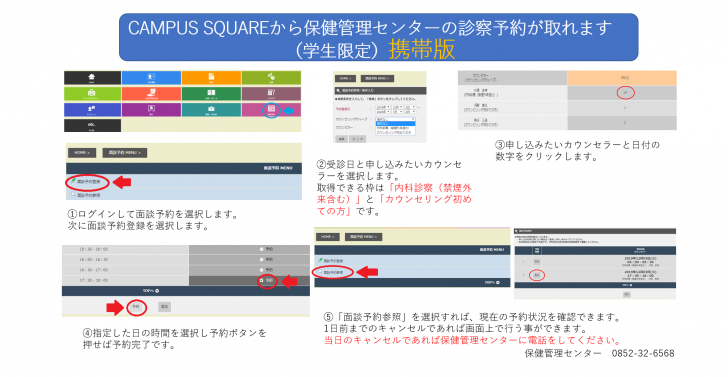Open the blue tile with person card icon

point(151,78)
